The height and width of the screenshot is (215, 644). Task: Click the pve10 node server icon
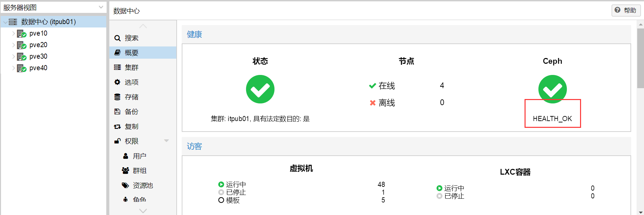[x=22, y=34]
